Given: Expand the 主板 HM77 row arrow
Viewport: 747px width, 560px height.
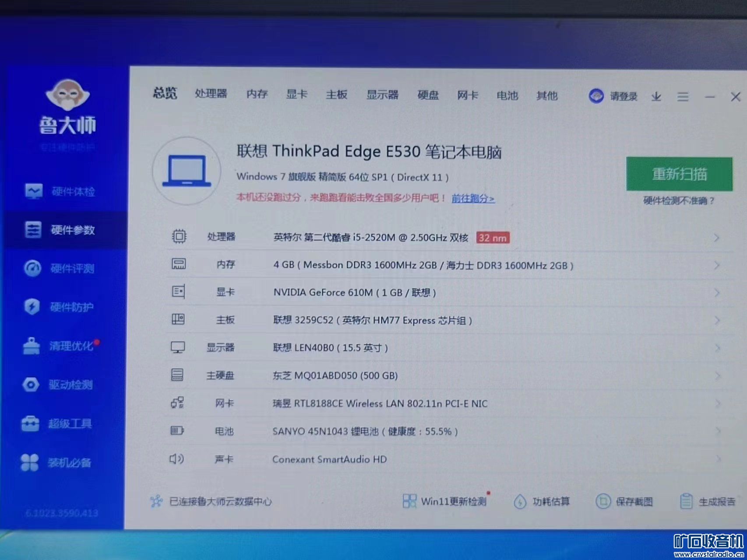Looking at the screenshot, I should (x=717, y=320).
